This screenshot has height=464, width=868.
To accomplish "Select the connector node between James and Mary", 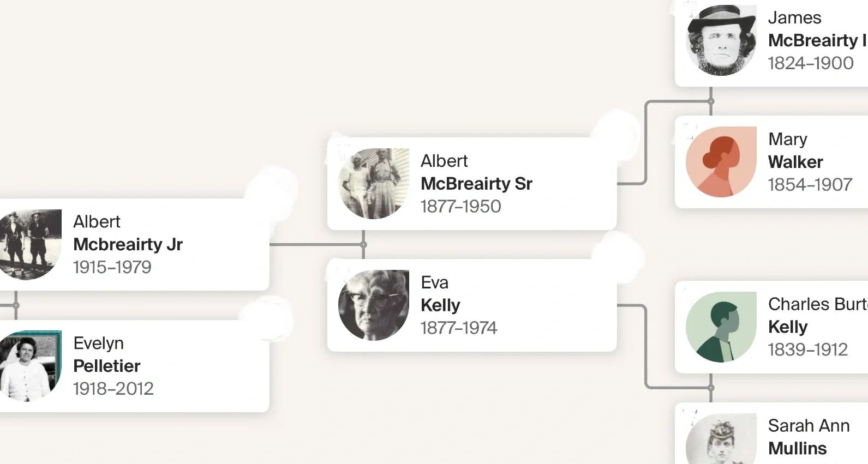I will tap(710, 101).
